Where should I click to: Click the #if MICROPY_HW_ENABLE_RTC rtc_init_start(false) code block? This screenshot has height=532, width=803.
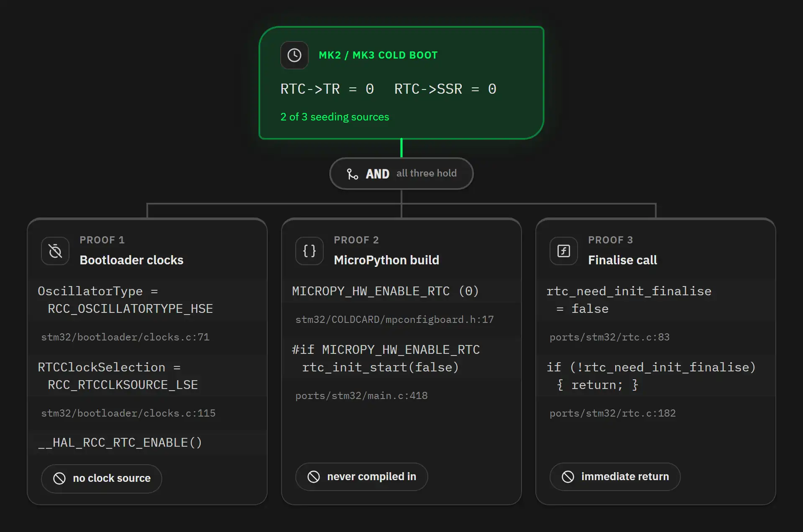[x=401, y=358]
